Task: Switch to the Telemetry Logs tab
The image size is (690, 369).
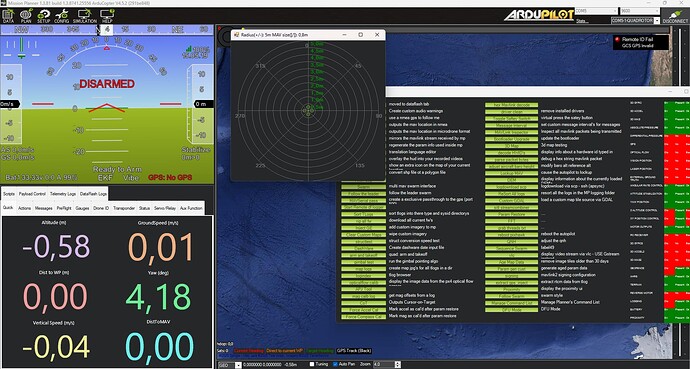Action: [63, 194]
